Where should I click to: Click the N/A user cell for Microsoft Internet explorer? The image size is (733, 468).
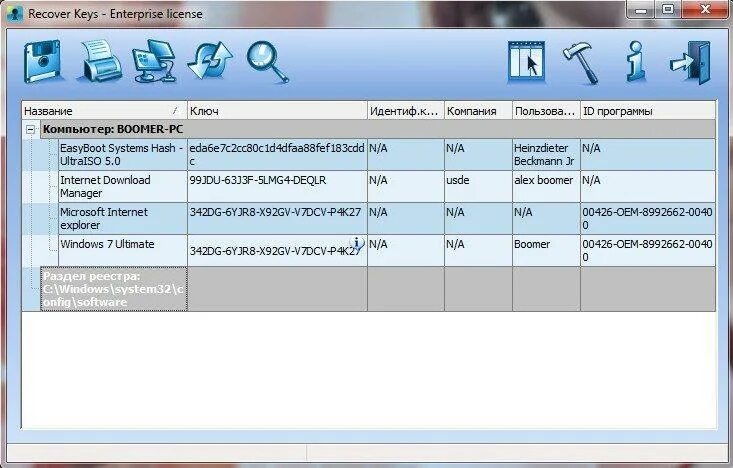coord(546,218)
